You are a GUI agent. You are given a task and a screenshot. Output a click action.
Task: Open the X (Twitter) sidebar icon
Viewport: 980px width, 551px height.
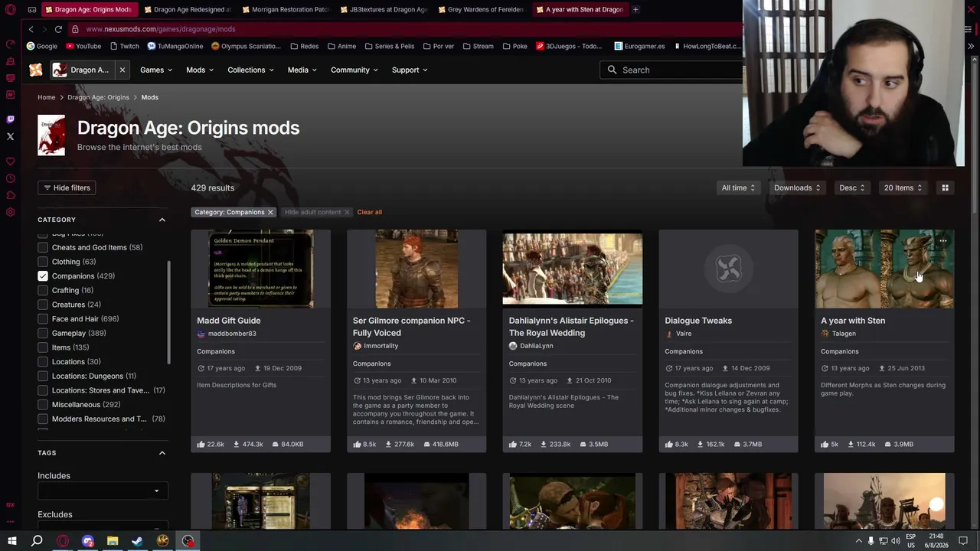(x=10, y=137)
